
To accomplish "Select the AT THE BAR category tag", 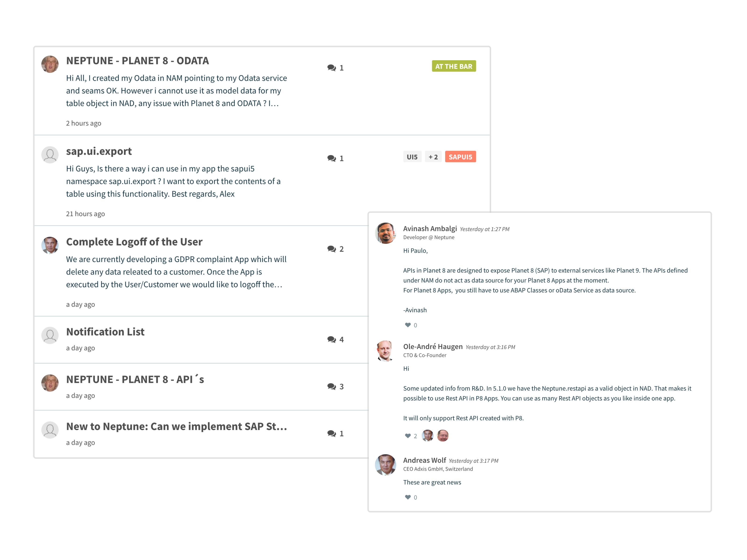I will pos(454,66).
